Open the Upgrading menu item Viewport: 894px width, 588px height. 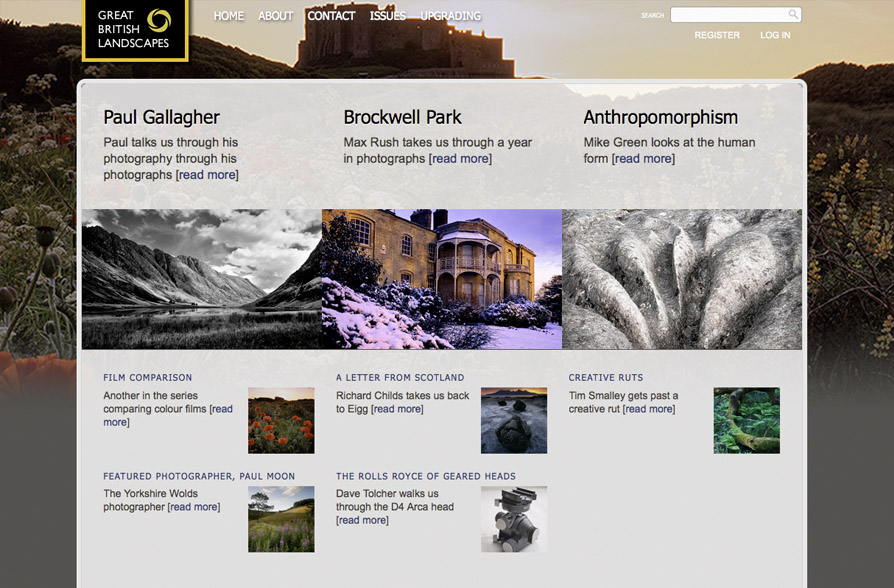tap(450, 16)
